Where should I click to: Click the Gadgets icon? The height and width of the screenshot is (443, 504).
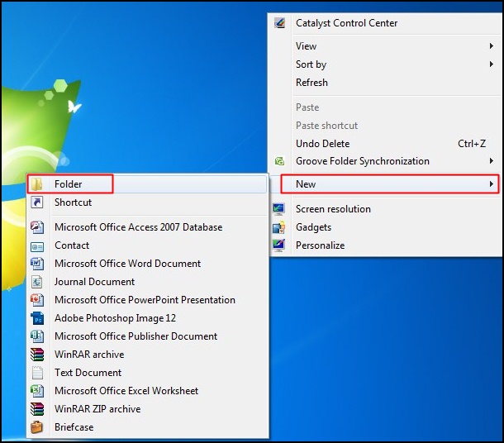pos(278,227)
